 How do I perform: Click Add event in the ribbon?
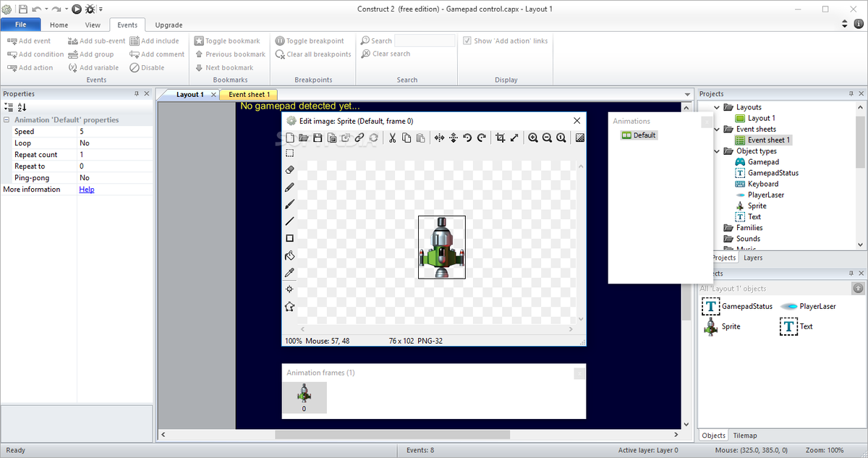(x=29, y=41)
